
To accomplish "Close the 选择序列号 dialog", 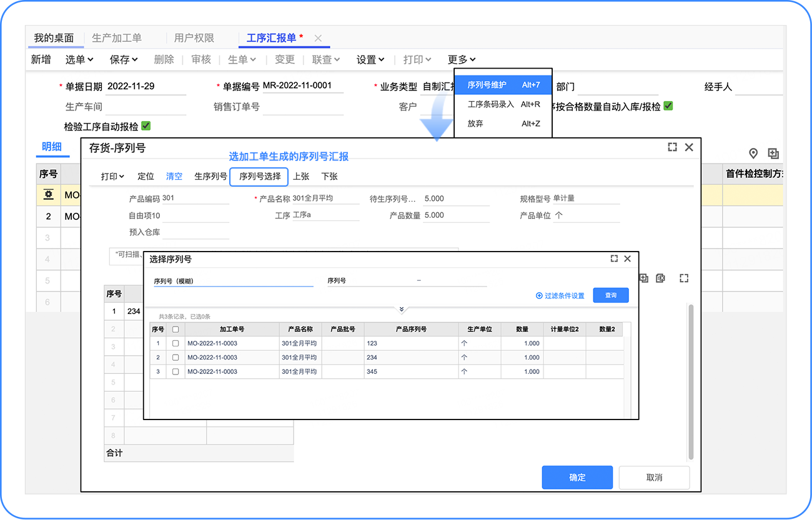I will [628, 258].
